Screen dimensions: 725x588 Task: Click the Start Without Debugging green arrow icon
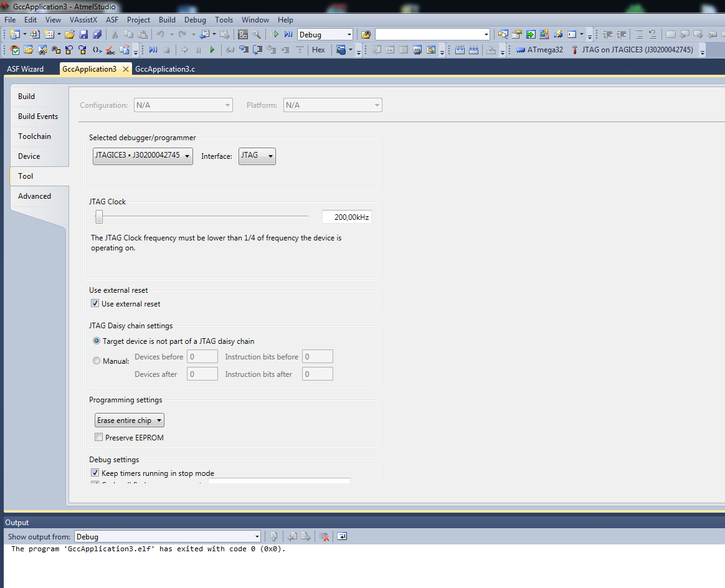click(x=275, y=35)
